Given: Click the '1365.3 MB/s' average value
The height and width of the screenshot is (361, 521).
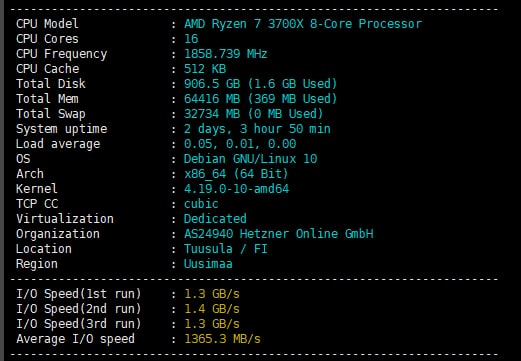Looking at the screenshot, I should (x=222, y=339).
